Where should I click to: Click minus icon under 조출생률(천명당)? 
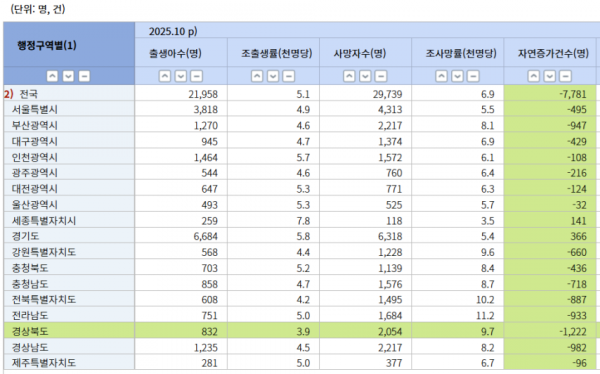[289, 76]
